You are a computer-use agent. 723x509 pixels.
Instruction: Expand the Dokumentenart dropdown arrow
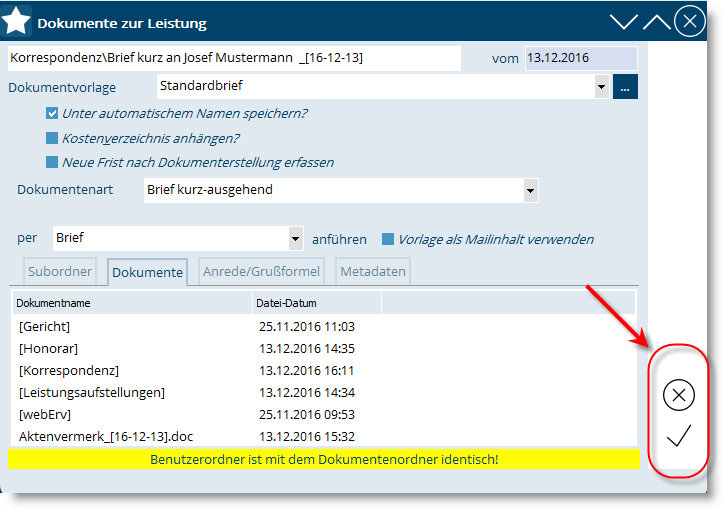point(529,190)
